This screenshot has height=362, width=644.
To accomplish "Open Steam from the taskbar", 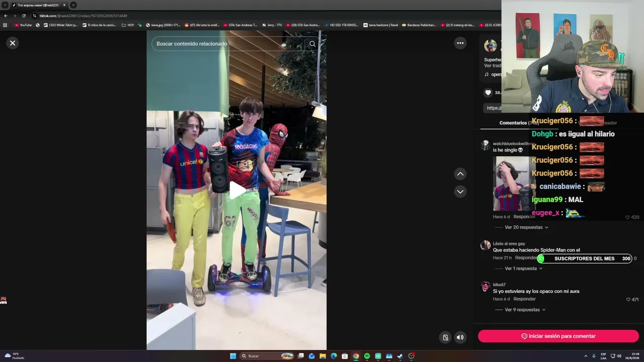I will pos(400,356).
